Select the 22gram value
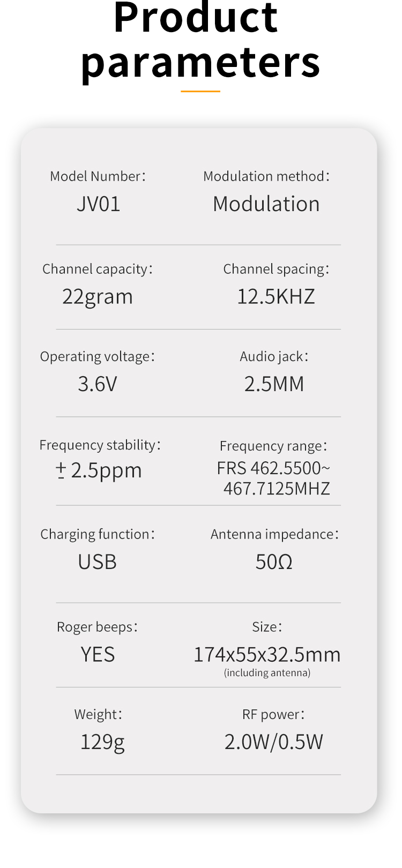Image resolution: width=402 pixels, height=868 pixels. point(98,297)
